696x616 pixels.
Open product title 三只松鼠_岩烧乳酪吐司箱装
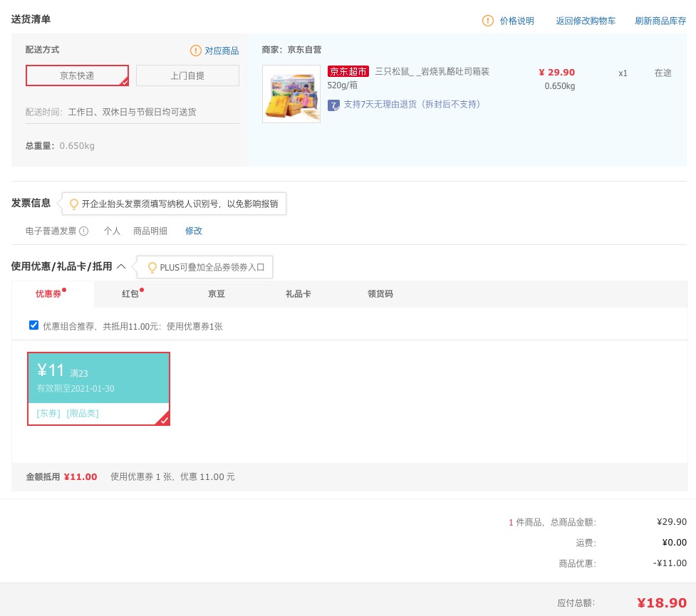pyautogui.click(x=432, y=71)
